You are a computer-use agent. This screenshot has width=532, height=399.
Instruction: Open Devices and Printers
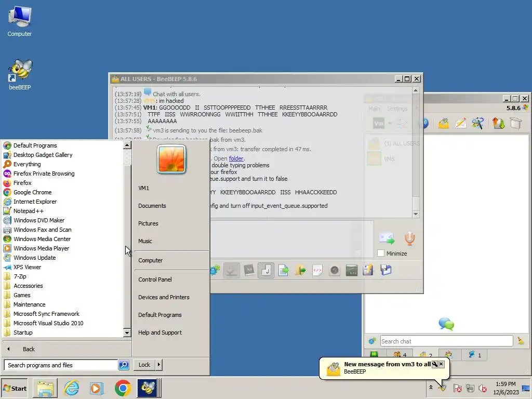tap(164, 297)
